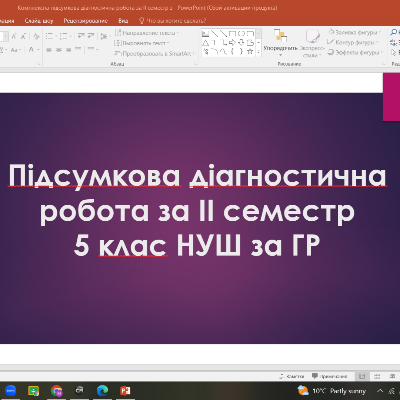
Task: Open Рисование group dialog launcher
Action: point(384,63)
